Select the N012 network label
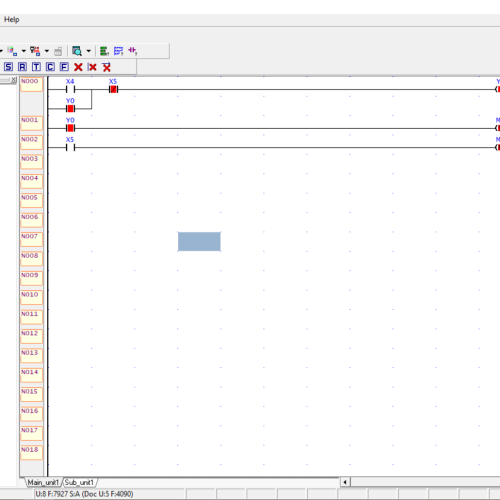 [x=31, y=336]
